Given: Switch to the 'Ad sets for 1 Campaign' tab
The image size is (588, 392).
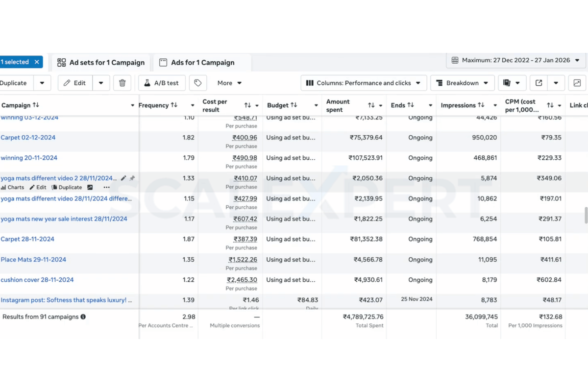Looking at the screenshot, I should 101,62.
